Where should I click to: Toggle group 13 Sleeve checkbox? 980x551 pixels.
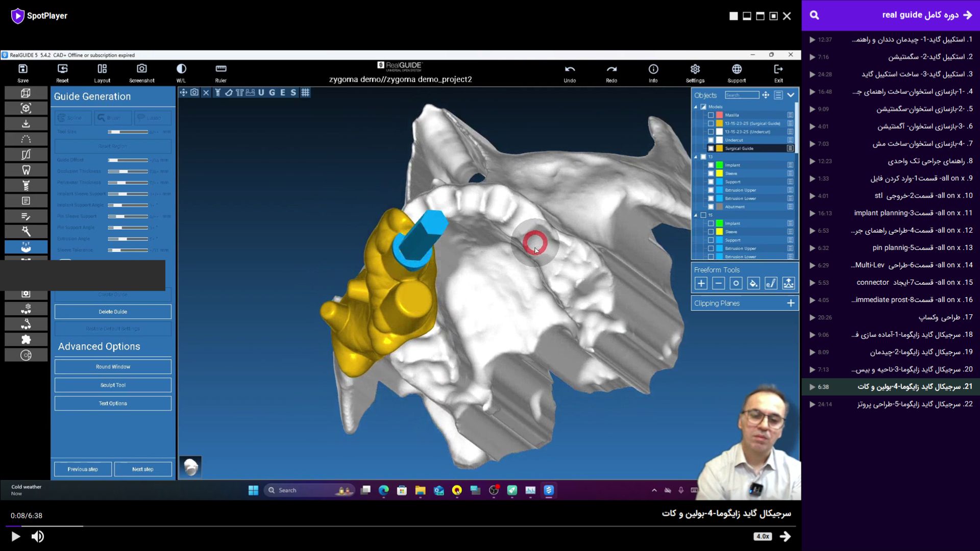(x=710, y=173)
